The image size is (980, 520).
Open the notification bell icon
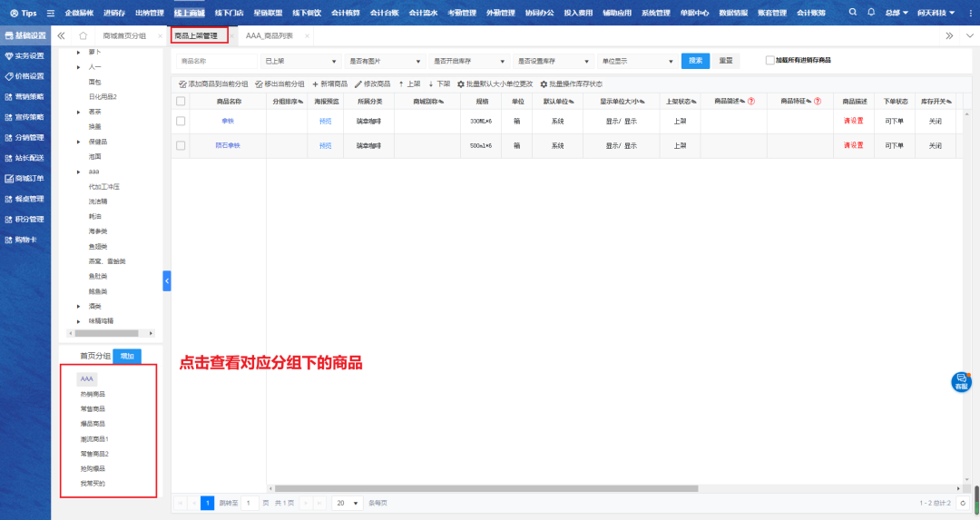871,13
